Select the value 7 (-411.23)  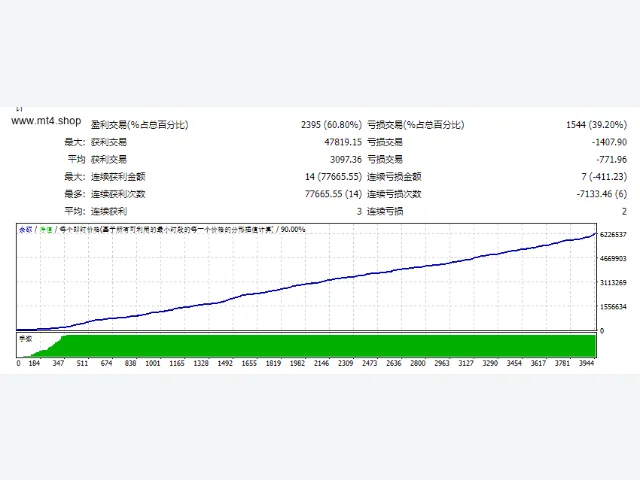[x=604, y=177]
